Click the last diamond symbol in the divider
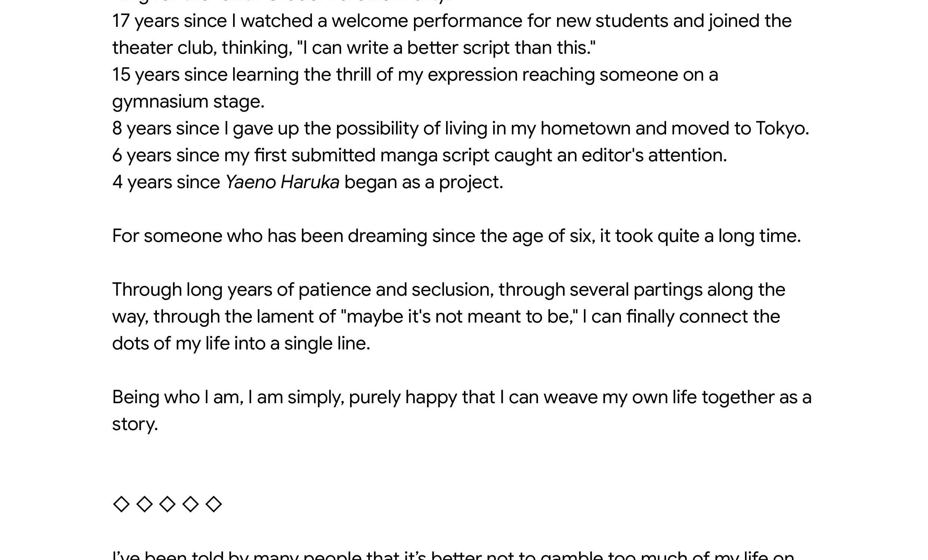 (214, 504)
